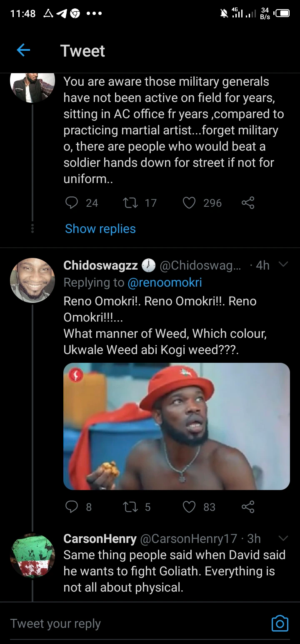The image size is (300, 644).
Task: Open options dropdown on CarsonHenry's tweet
Action: [283, 538]
